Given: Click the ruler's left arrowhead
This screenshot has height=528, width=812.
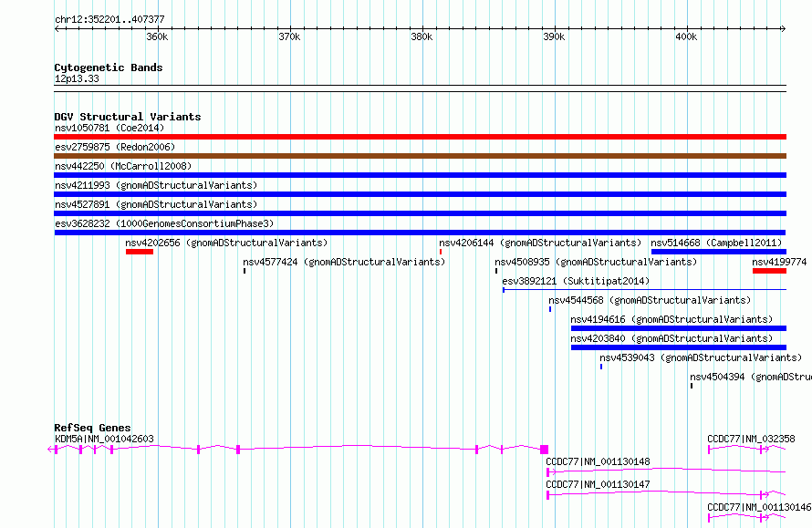Looking at the screenshot, I should pos(57,28).
